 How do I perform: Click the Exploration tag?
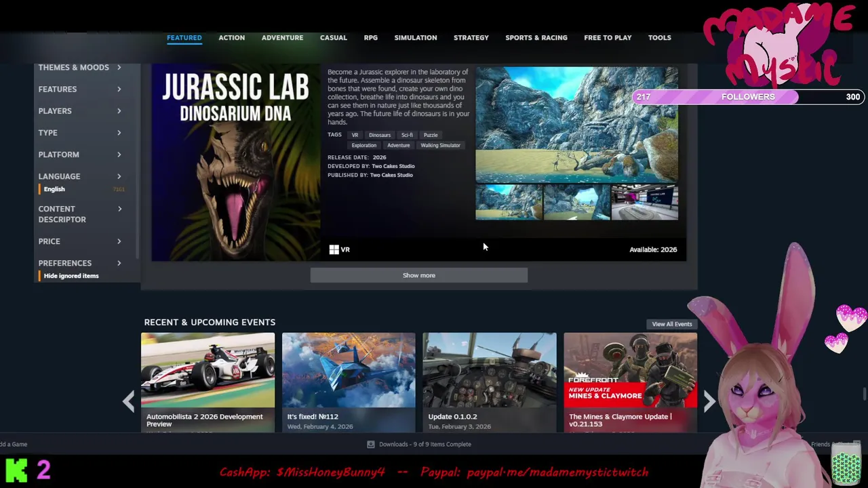pyautogui.click(x=363, y=145)
